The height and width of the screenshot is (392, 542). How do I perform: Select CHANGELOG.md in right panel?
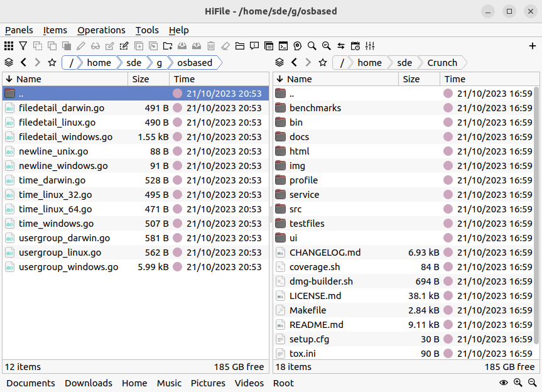403,253
